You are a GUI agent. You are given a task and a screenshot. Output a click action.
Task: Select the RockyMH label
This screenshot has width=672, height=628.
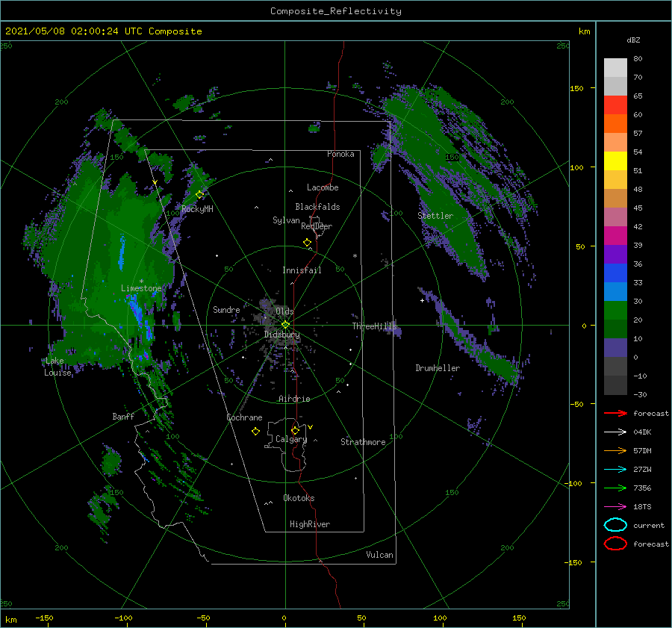coord(197,209)
